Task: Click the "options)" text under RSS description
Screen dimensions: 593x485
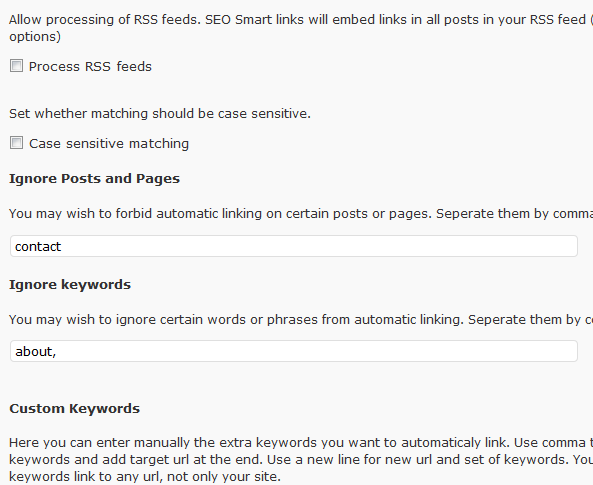Action: tap(35, 37)
